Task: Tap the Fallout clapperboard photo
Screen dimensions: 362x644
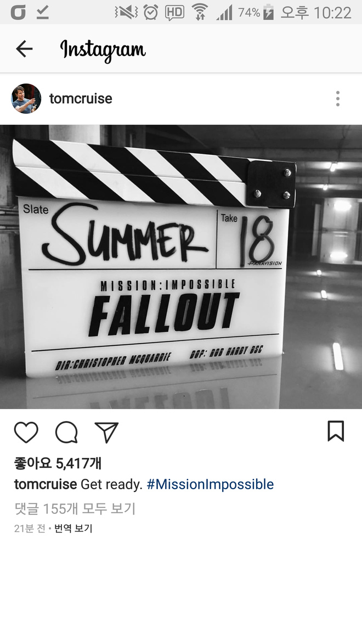Action: click(x=181, y=267)
